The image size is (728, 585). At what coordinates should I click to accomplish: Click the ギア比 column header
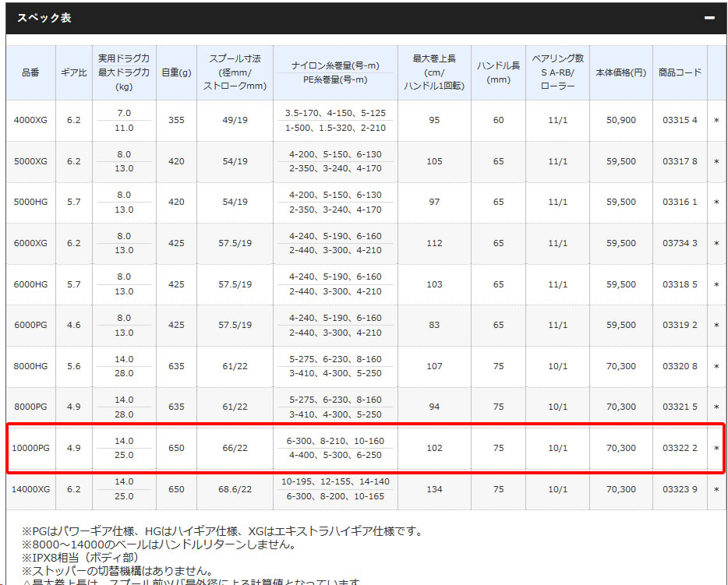click(74, 72)
